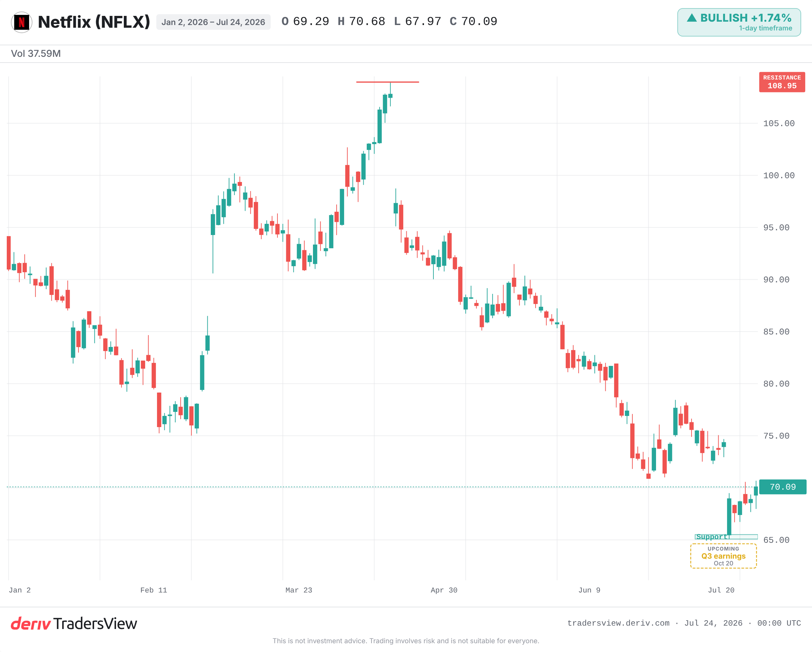Click the 1-day timeframe label
The width and height of the screenshot is (812, 652).
(x=765, y=28)
